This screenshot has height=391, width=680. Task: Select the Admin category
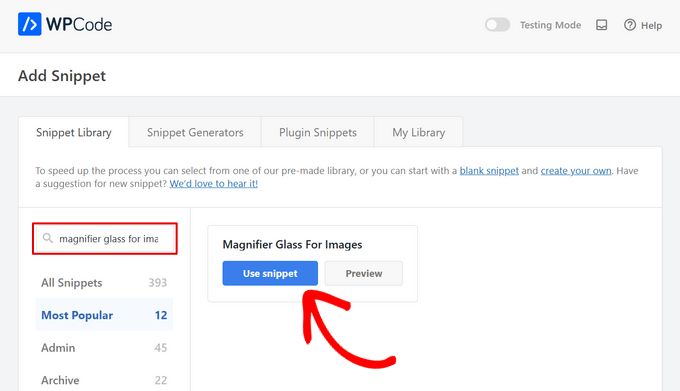click(x=104, y=348)
